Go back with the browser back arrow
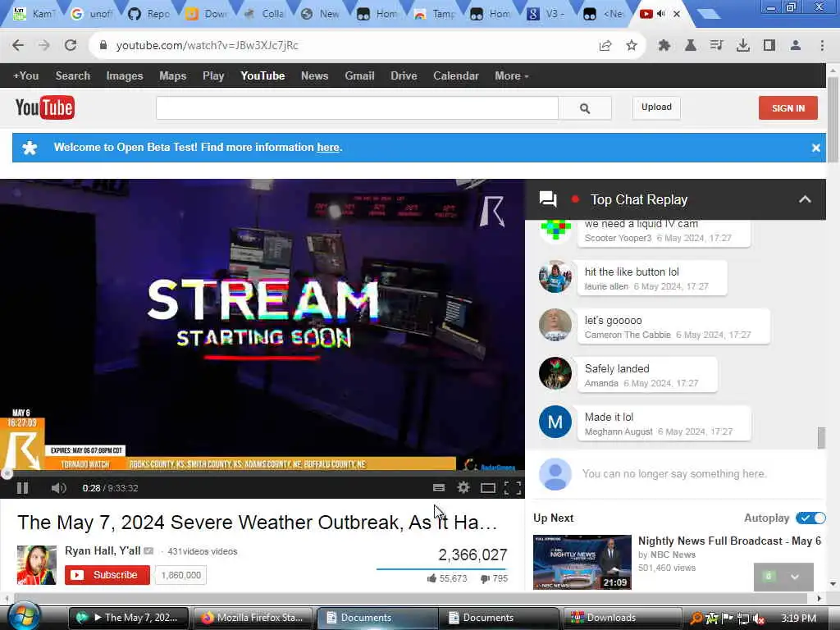Screen dimensions: 840x630 point(18,46)
